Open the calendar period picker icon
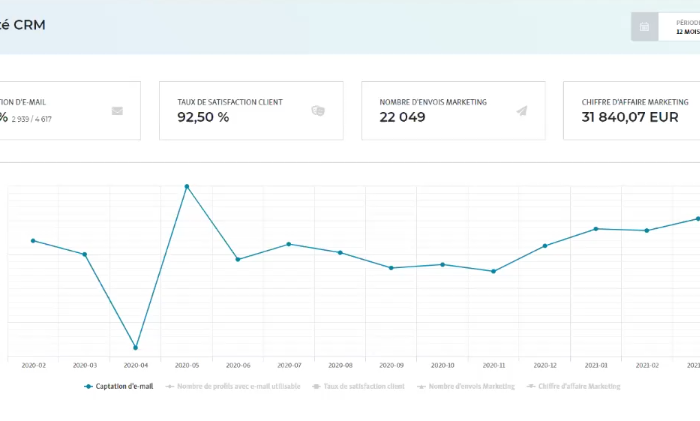 [644, 27]
